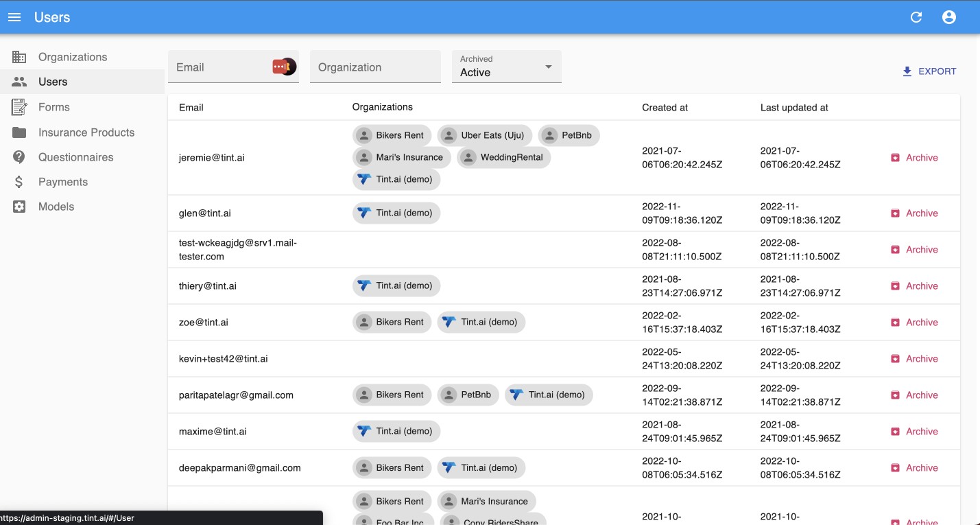
Task: Click the Last updated at column header
Action: pyautogui.click(x=794, y=107)
